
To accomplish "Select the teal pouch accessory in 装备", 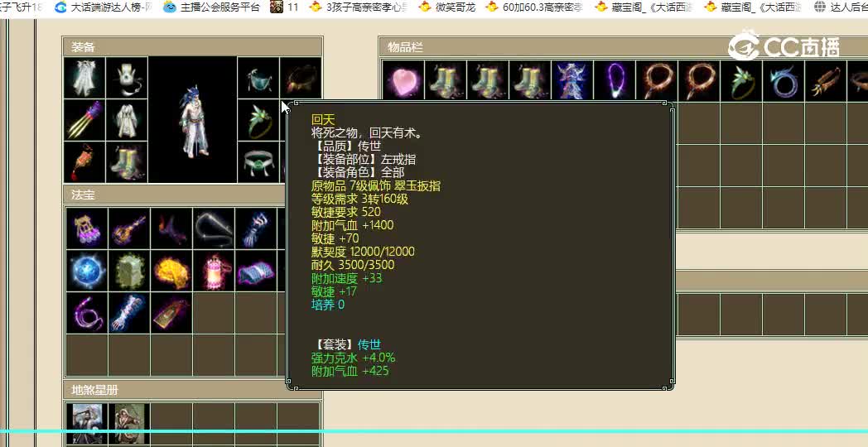I will coord(258,78).
